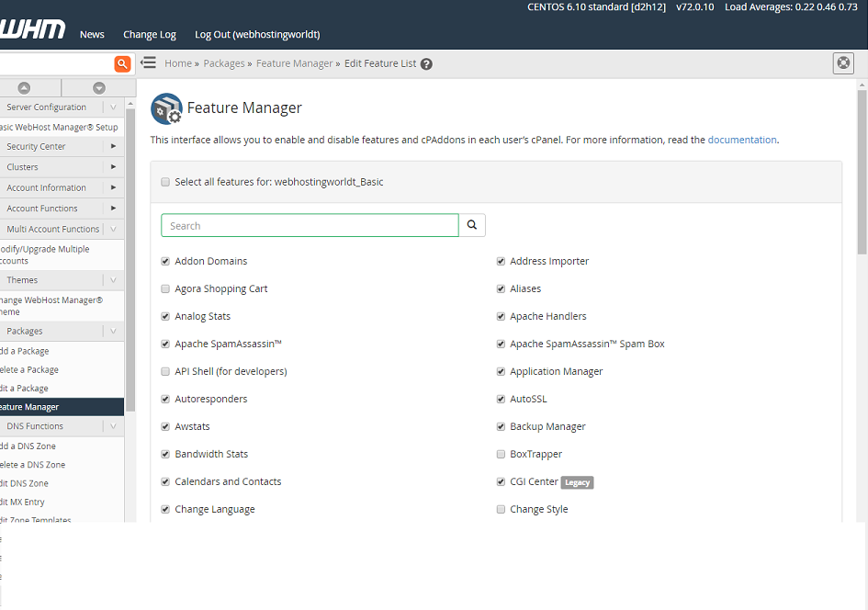Click the WHM logo
Viewport: 868px width, 610px height.
(x=32, y=30)
